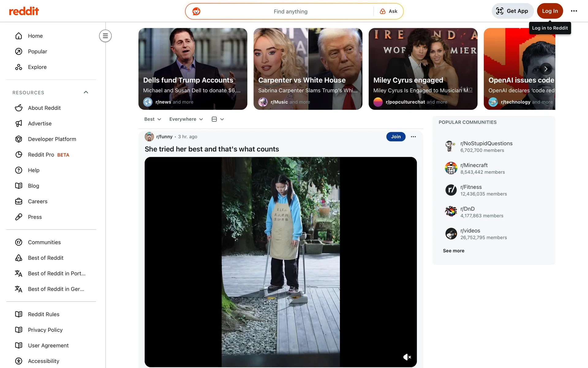Viewport: 588px width, 368px height.
Task: Open Communities from the sidebar
Action: click(x=44, y=242)
